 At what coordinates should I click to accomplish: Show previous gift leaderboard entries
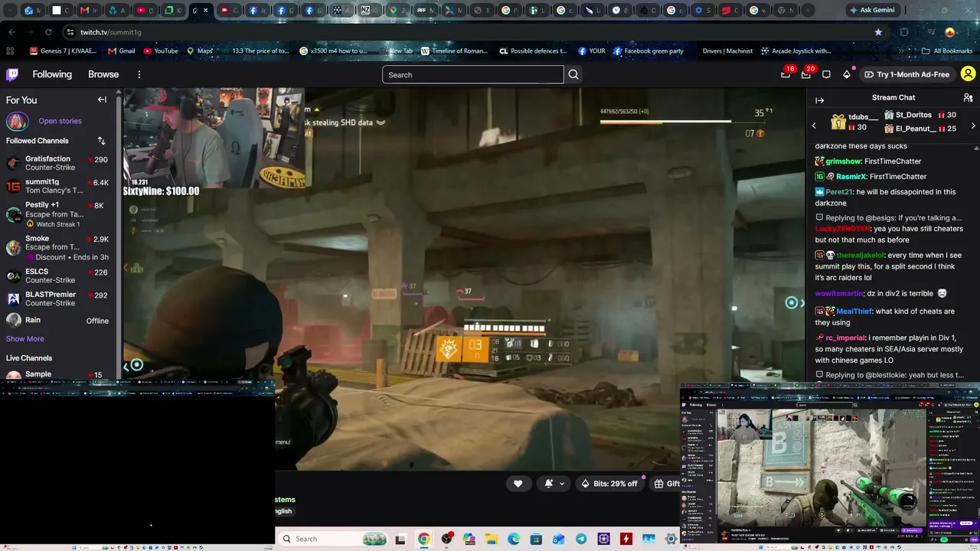814,125
